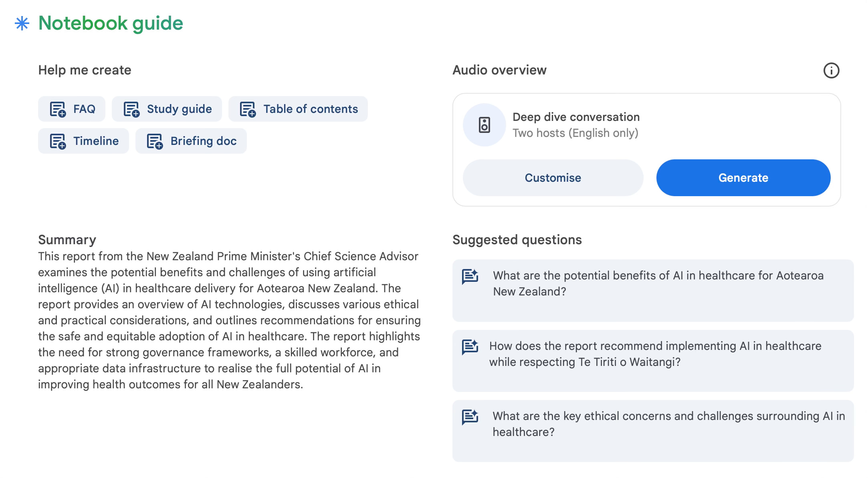
Task: Click the Study guide note icon
Action: coord(131,109)
